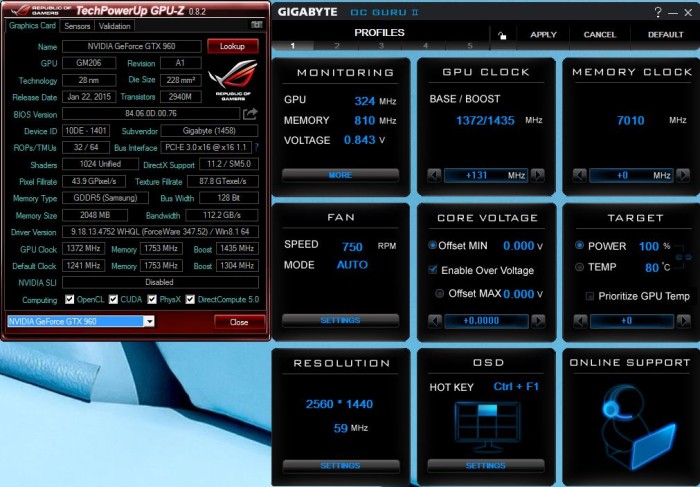The height and width of the screenshot is (487, 700).
Task: Select the TEMP target radio button
Action: (579, 267)
